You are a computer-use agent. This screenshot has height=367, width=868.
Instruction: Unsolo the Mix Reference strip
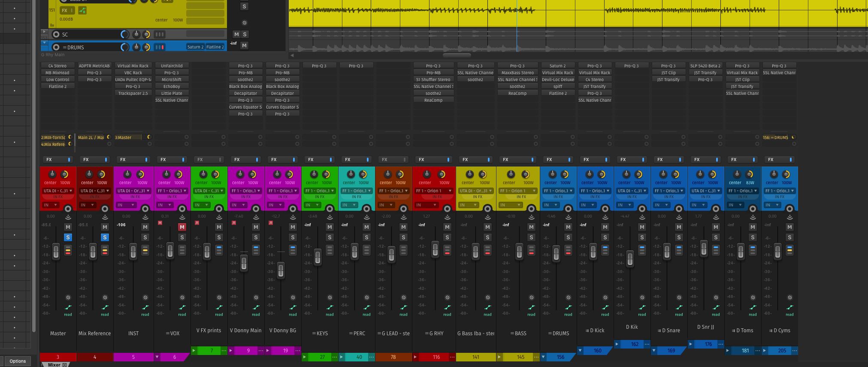pyautogui.click(x=105, y=237)
